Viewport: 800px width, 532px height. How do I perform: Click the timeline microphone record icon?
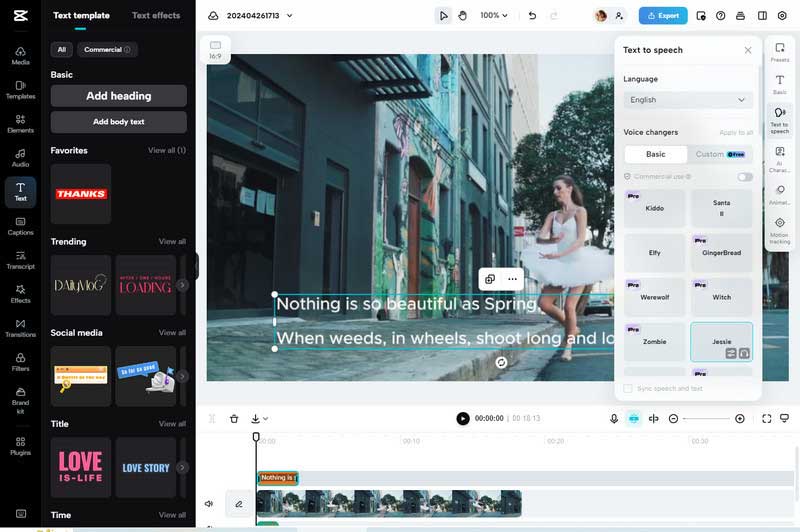pos(614,419)
